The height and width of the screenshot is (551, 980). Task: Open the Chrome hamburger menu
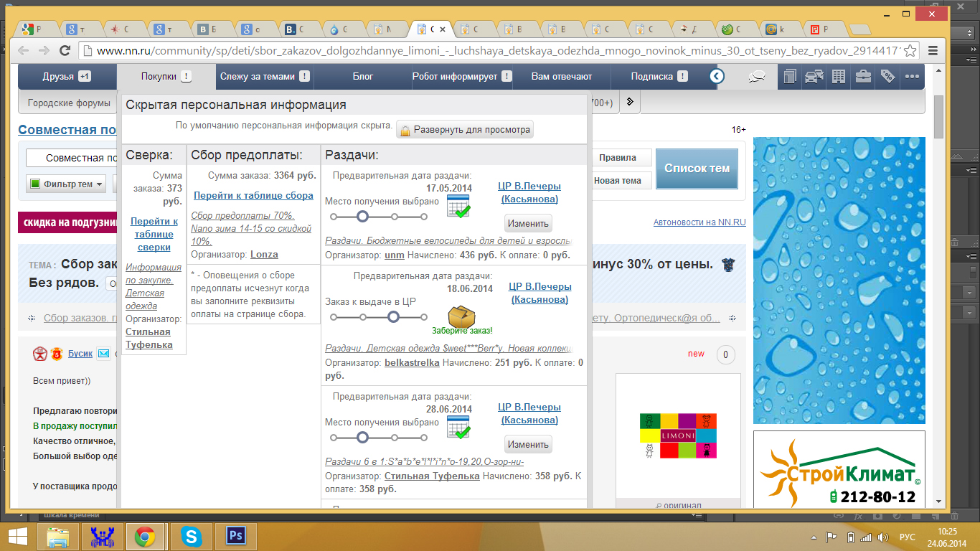pos(933,51)
